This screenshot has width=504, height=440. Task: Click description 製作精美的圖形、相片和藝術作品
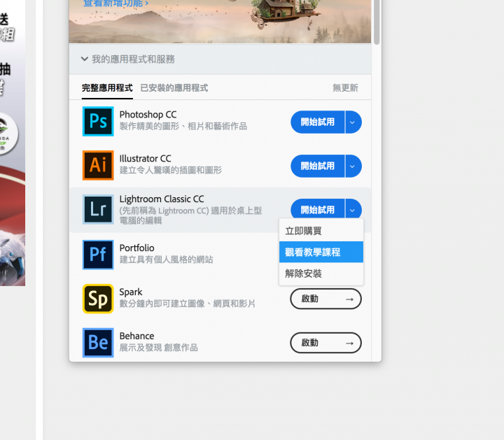pyautogui.click(x=183, y=126)
